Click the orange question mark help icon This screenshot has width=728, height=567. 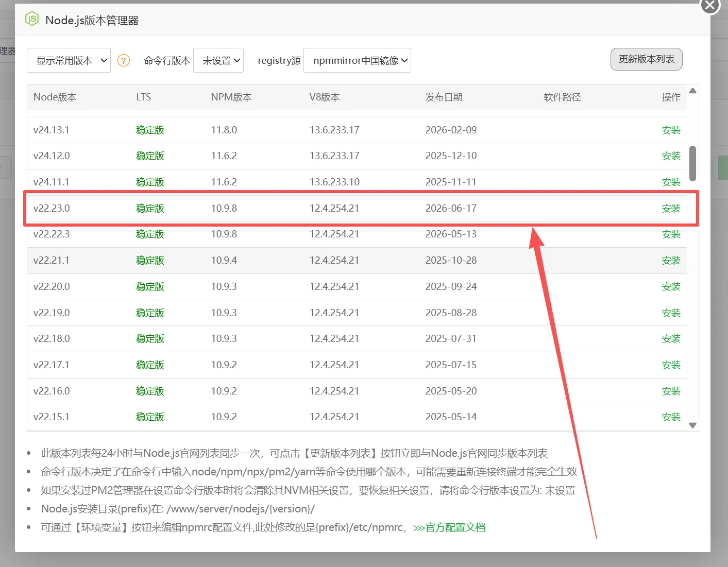pos(124,61)
